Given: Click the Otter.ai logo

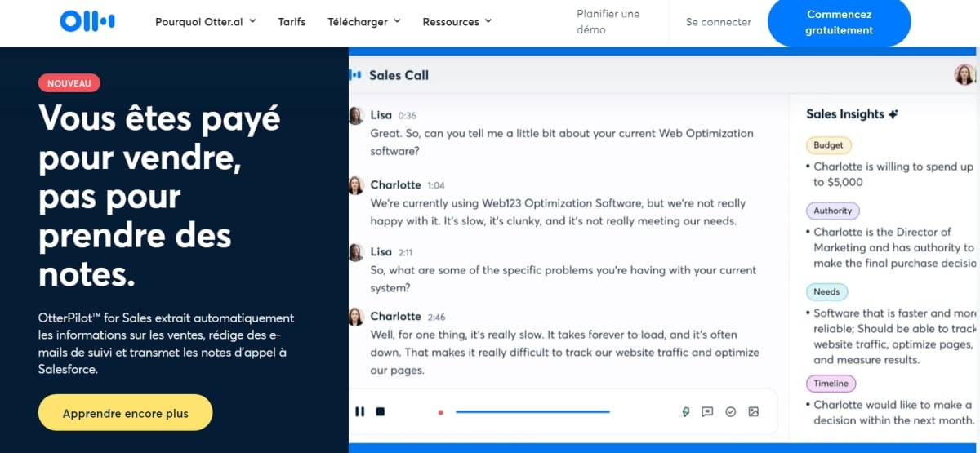Looking at the screenshot, I should [x=87, y=21].
